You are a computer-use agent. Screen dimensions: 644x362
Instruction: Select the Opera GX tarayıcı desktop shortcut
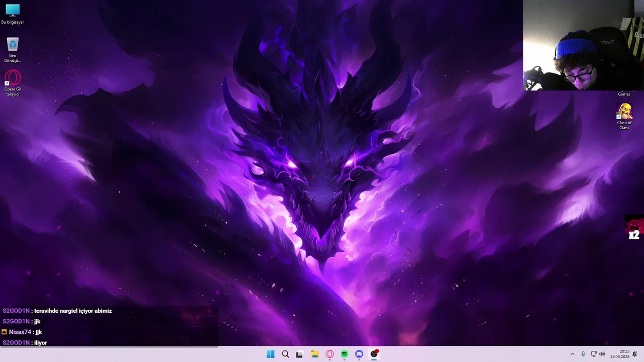point(13,83)
